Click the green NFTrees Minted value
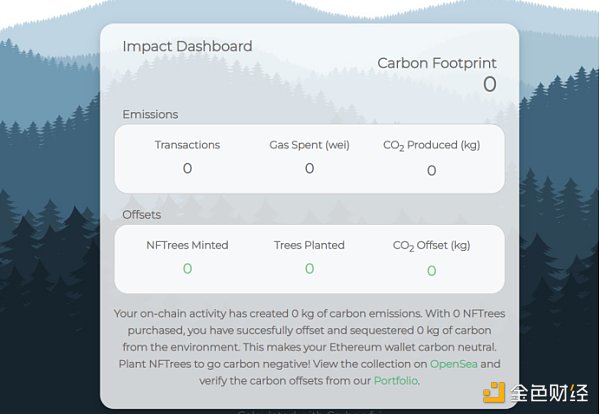Image resolution: width=600 pixels, height=414 pixels. click(187, 269)
